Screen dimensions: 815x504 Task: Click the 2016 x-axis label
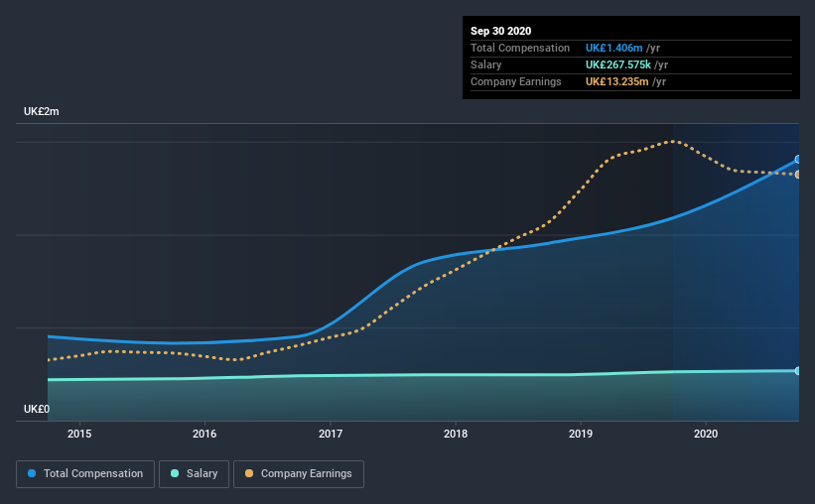(204, 434)
